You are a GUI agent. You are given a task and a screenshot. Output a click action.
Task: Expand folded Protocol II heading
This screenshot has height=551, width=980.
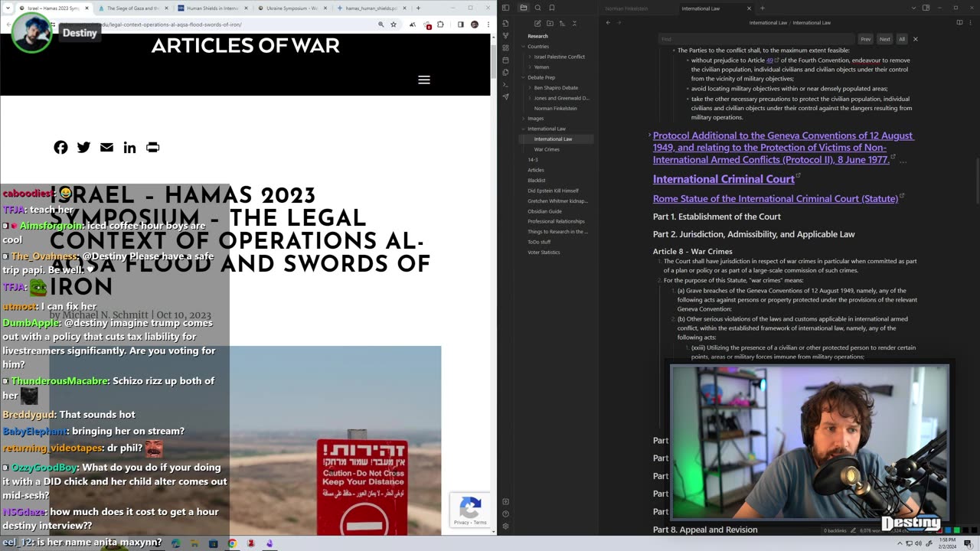(650, 135)
